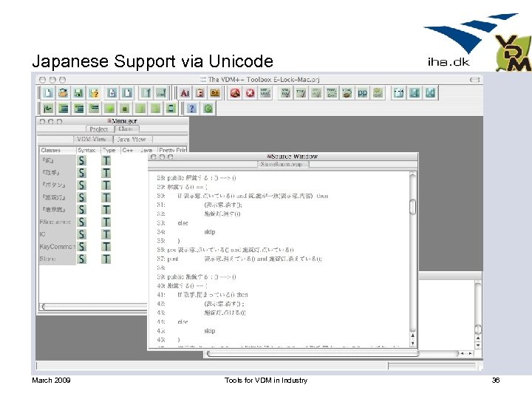Click code line 45 'skip' in Source Window
The width and height of the screenshot is (532, 399).
[210, 331]
